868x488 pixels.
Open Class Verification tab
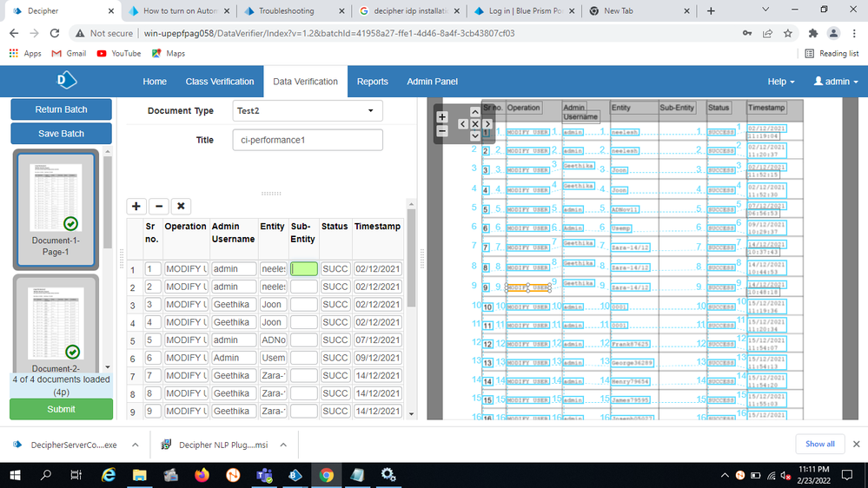click(220, 82)
